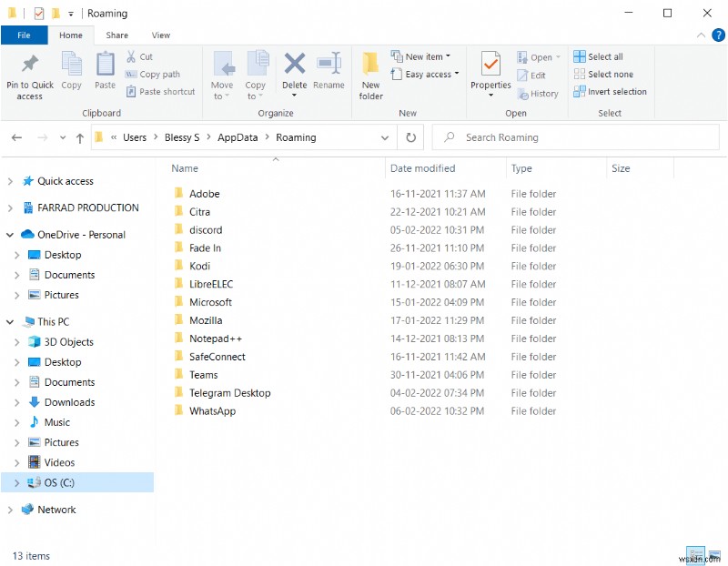
Task: Switch to details view in status bar
Action: click(695, 554)
